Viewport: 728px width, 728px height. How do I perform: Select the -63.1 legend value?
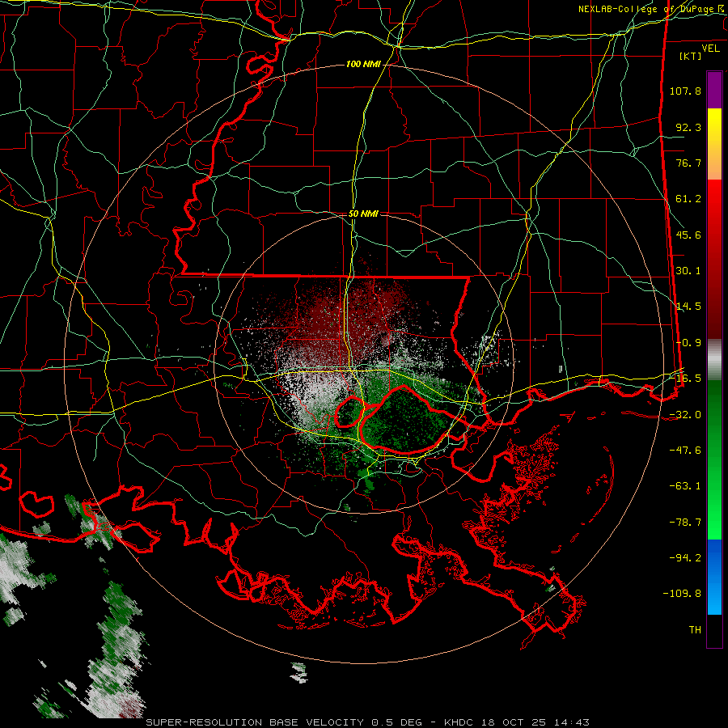pyautogui.click(x=685, y=486)
